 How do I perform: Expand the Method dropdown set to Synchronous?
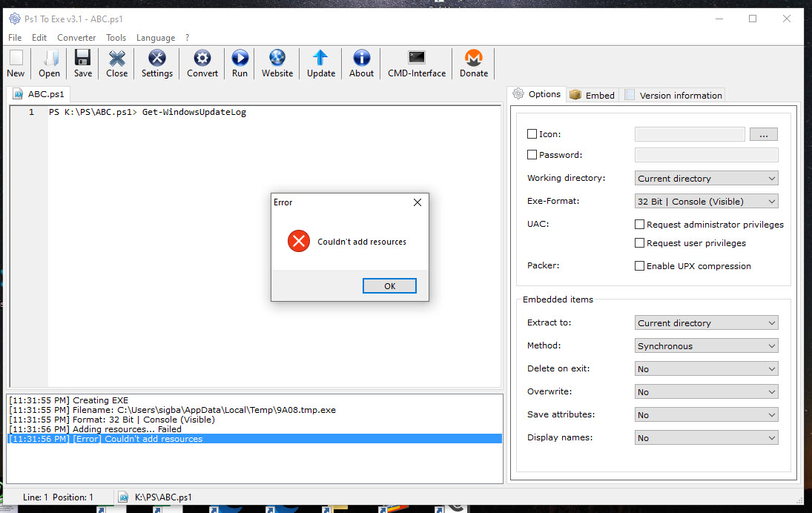pos(707,346)
